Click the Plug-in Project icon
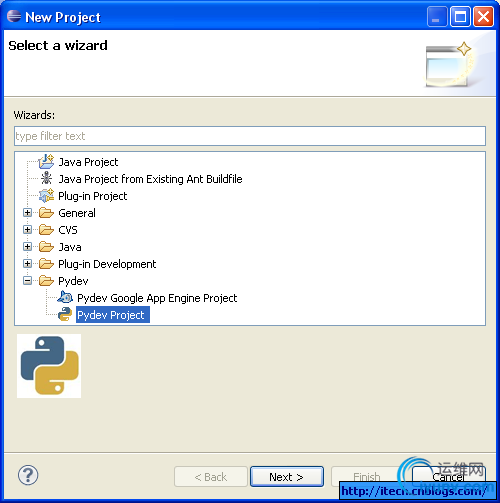This screenshot has width=500, height=503. tap(46, 196)
